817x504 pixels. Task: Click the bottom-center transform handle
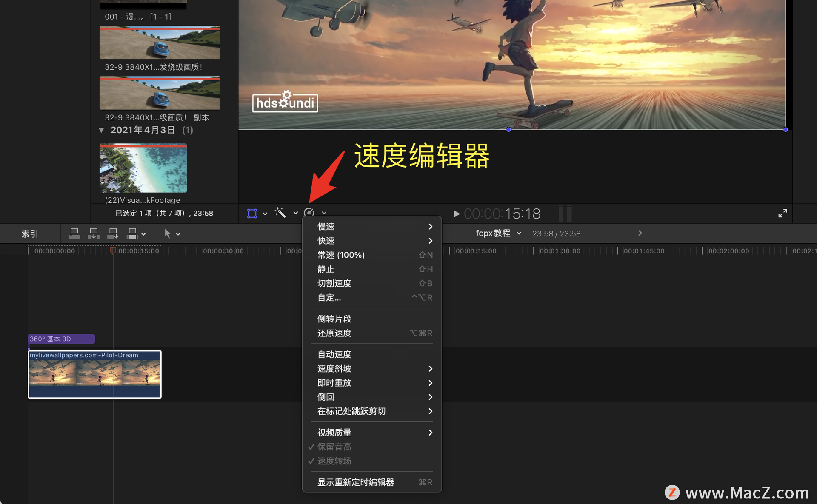point(508,130)
